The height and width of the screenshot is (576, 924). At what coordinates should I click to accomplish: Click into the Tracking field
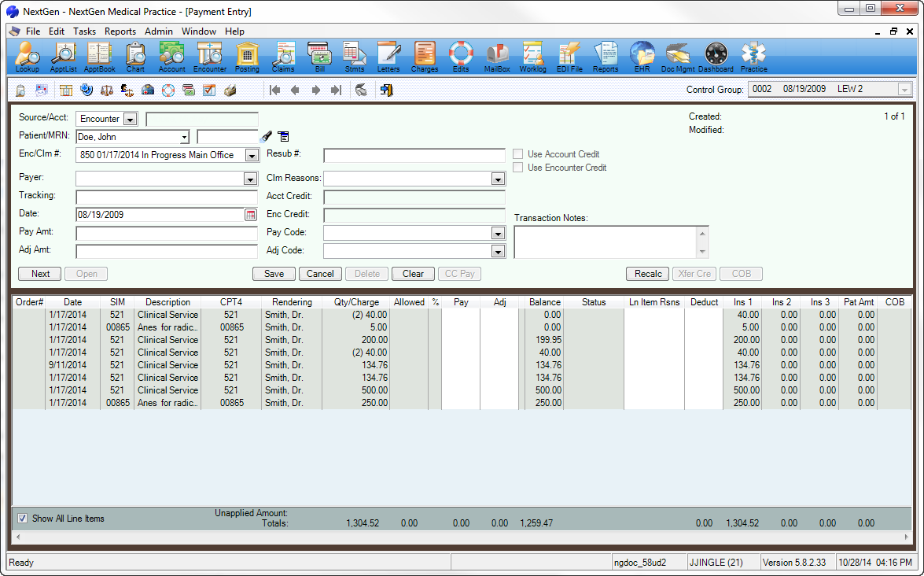tap(167, 197)
